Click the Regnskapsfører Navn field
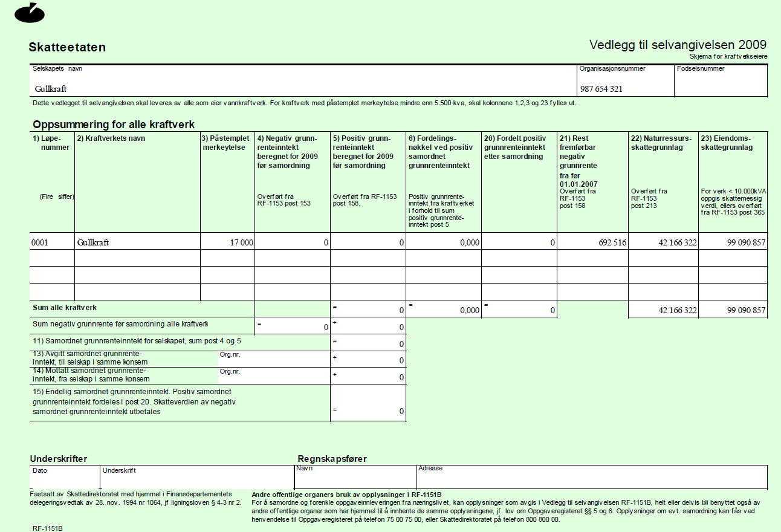This screenshot has width=781, height=532. [355, 476]
